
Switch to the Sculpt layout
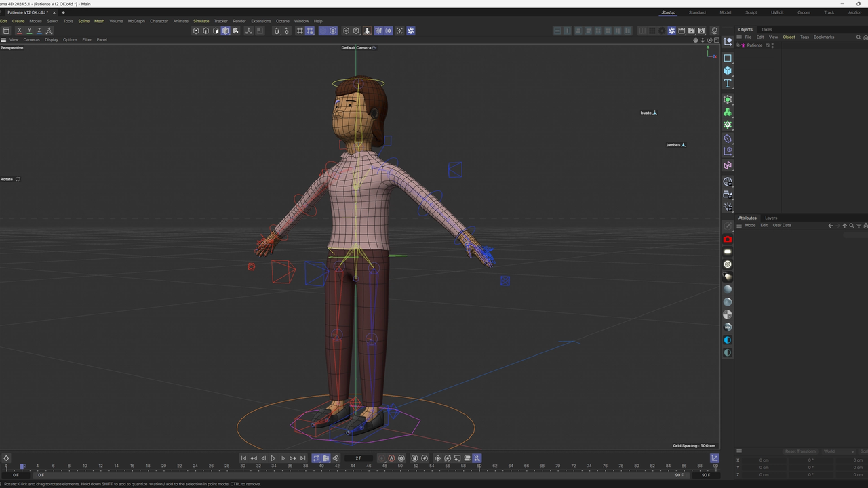751,12
